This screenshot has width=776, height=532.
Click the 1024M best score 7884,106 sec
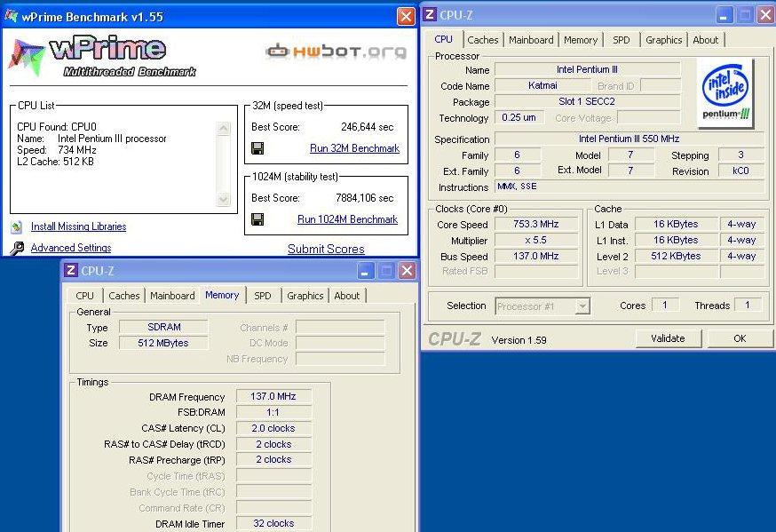[x=365, y=198]
